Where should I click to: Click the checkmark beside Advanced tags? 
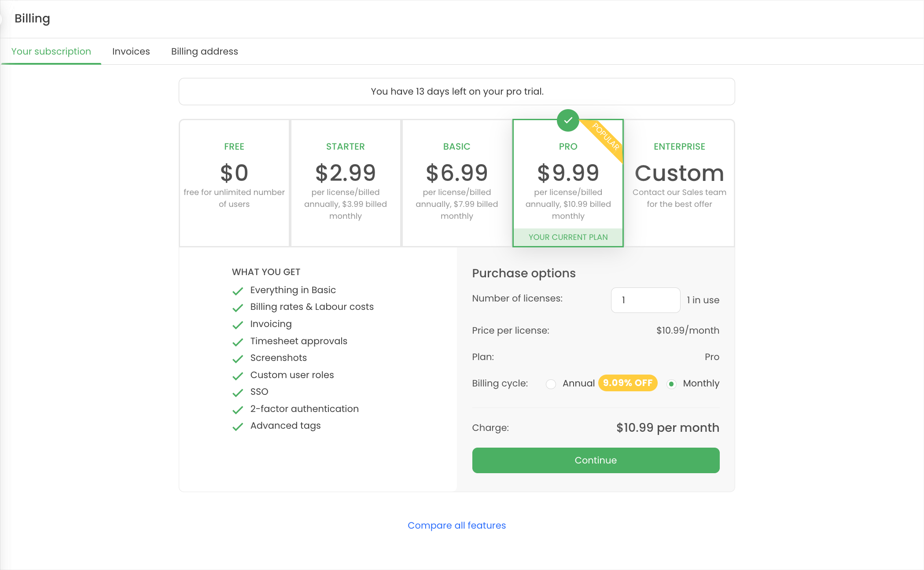(x=238, y=427)
